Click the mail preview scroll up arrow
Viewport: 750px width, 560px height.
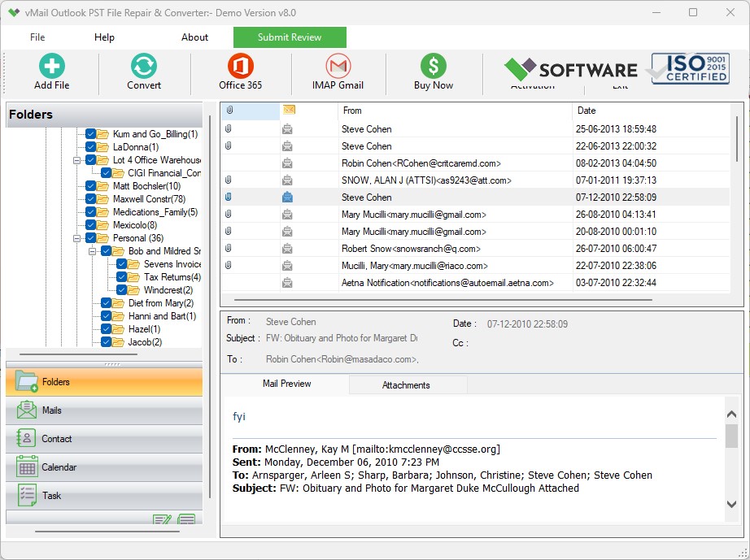[731, 415]
